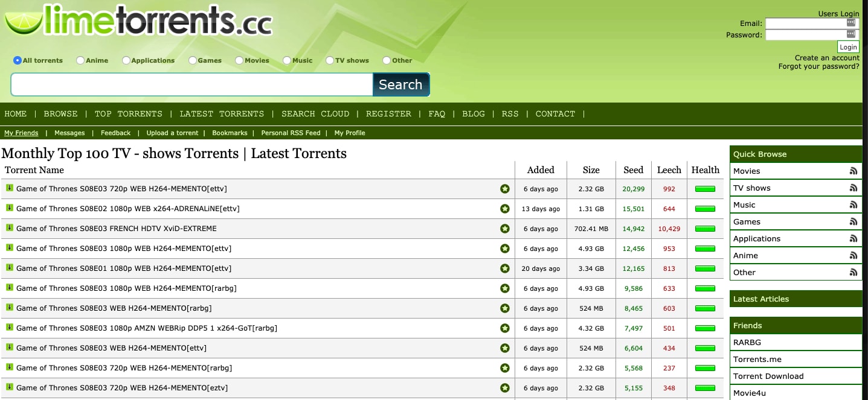Screen dimensions: 868x400
Task: Select the Other search category radio
Action: tap(387, 60)
